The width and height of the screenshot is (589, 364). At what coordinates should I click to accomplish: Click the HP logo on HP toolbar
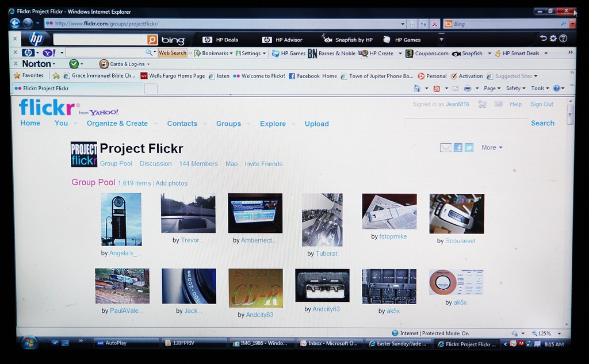36,39
